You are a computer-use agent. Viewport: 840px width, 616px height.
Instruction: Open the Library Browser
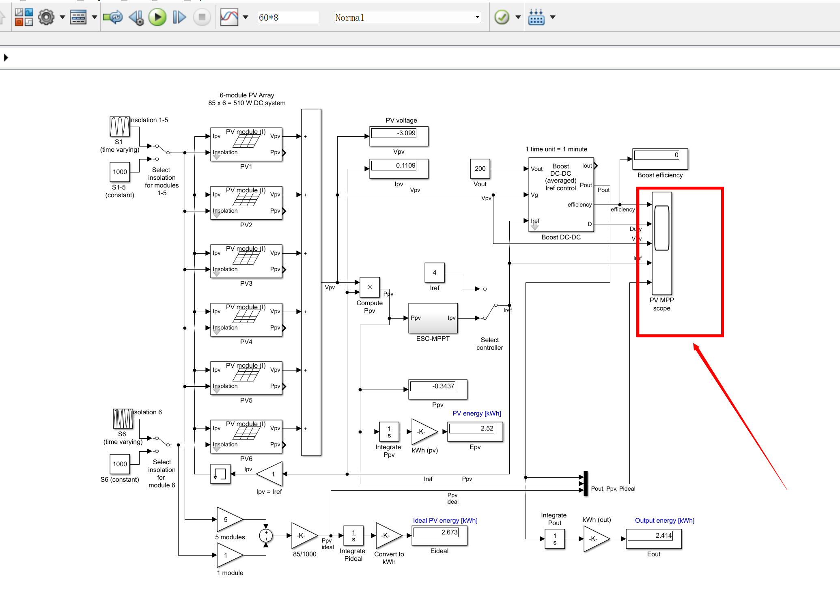click(24, 17)
